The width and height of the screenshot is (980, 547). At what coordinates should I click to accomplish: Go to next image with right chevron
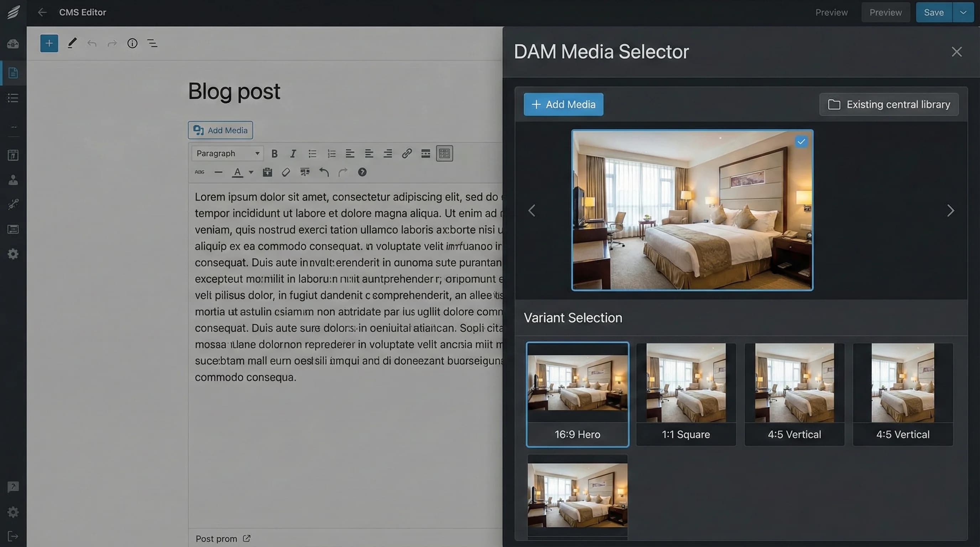click(950, 210)
